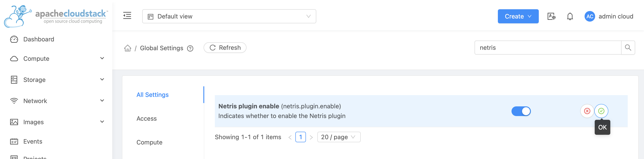Click the Network wifi icon in sidebar
This screenshot has width=644, height=159.
tap(15, 100)
